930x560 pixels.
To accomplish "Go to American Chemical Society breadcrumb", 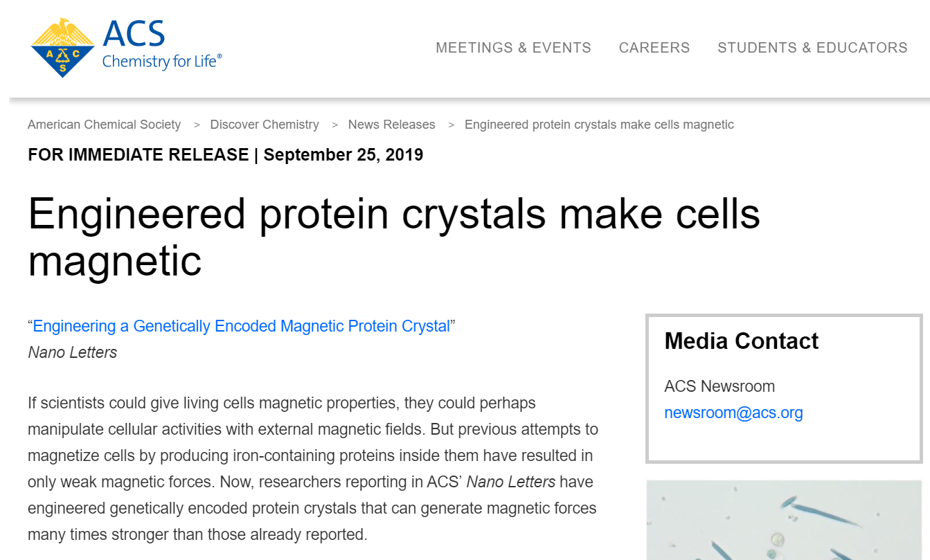I will pyautogui.click(x=104, y=125).
